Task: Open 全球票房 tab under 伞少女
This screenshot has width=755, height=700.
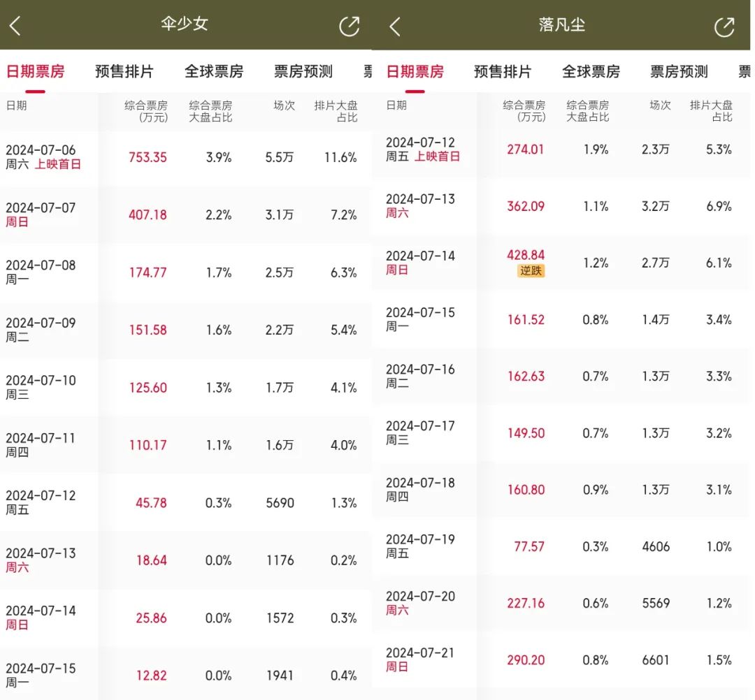Action: click(x=213, y=72)
